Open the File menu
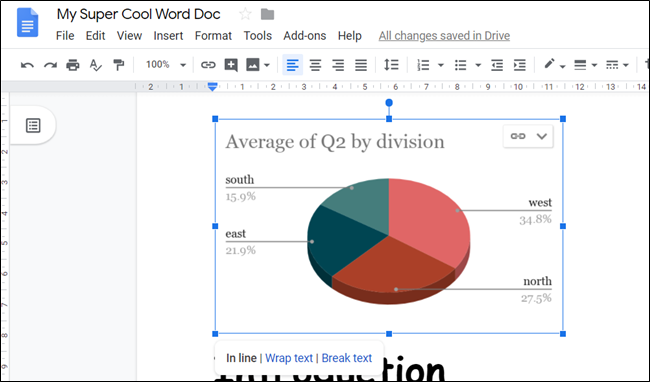Viewport: 650px width, 382px height. (x=65, y=36)
